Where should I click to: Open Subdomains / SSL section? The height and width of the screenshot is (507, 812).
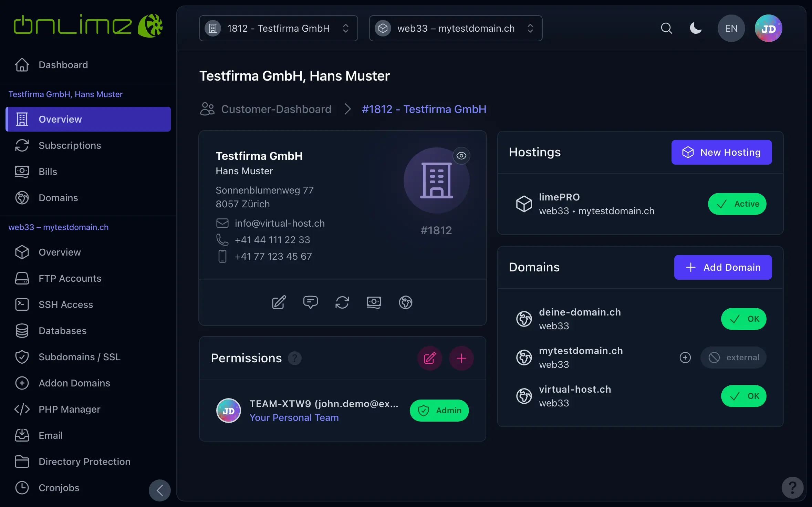[x=88, y=357]
